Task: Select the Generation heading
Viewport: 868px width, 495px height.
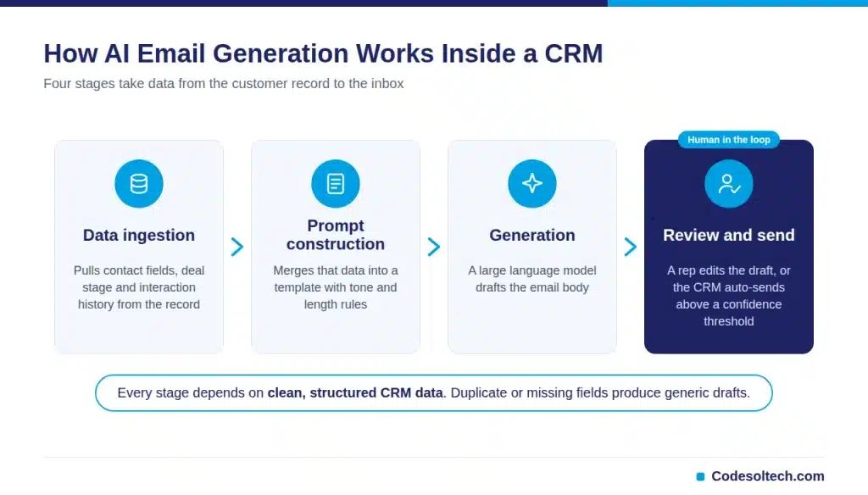Action: tap(532, 236)
